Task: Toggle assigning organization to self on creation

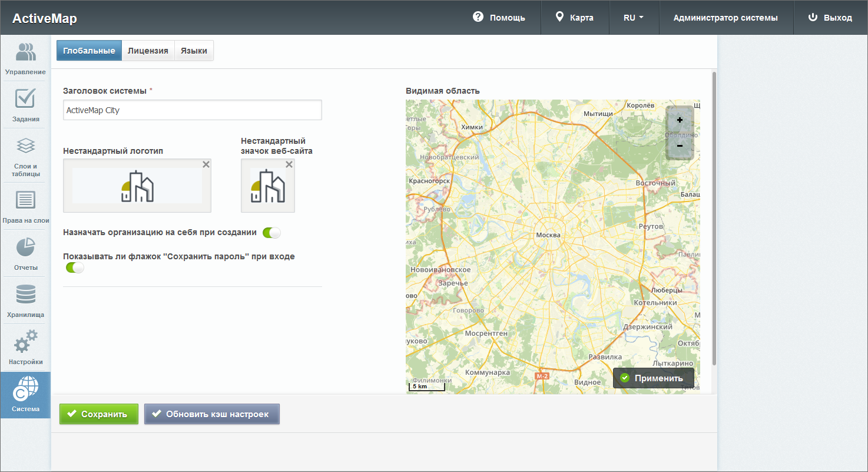Action: (x=271, y=233)
